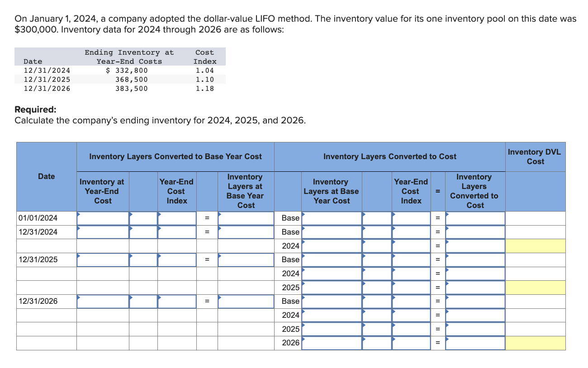Screen dimensions: 588x368
Task: Click 2025 layer base year cost field under worksheet 12/31/2026
Action: 332,329
